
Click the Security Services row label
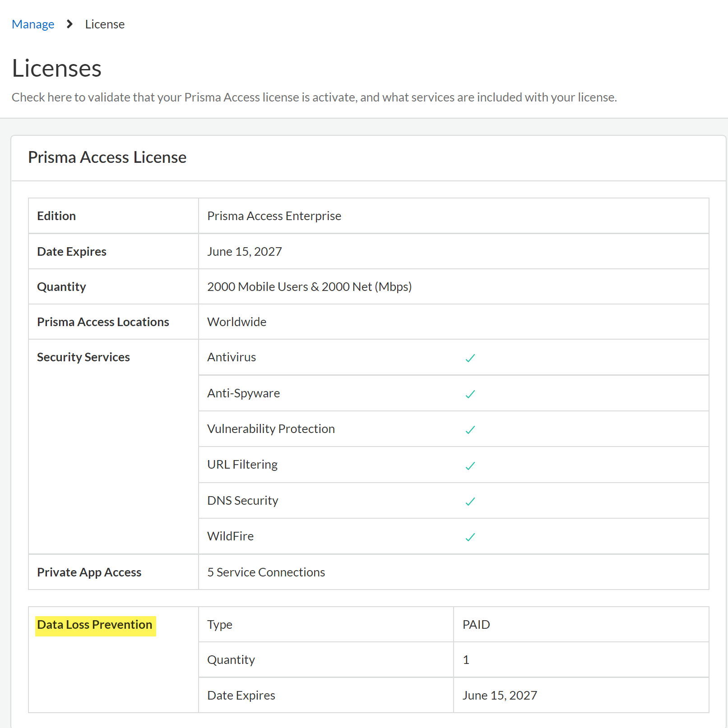click(83, 357)
